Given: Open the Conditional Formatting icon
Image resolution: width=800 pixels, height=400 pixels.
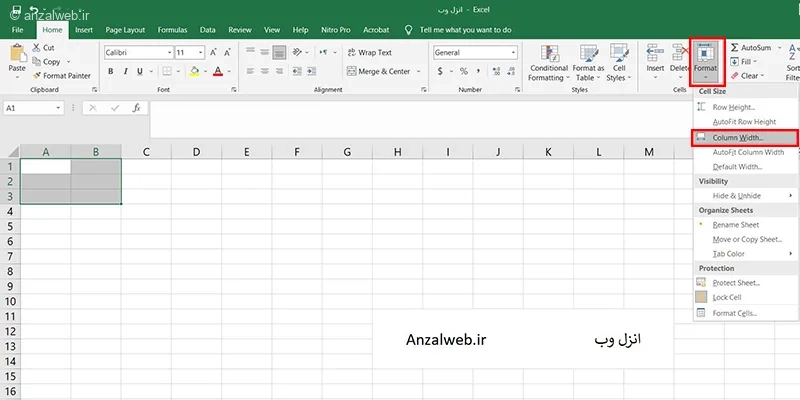Looking at the screenshot, I should [548, 54].
